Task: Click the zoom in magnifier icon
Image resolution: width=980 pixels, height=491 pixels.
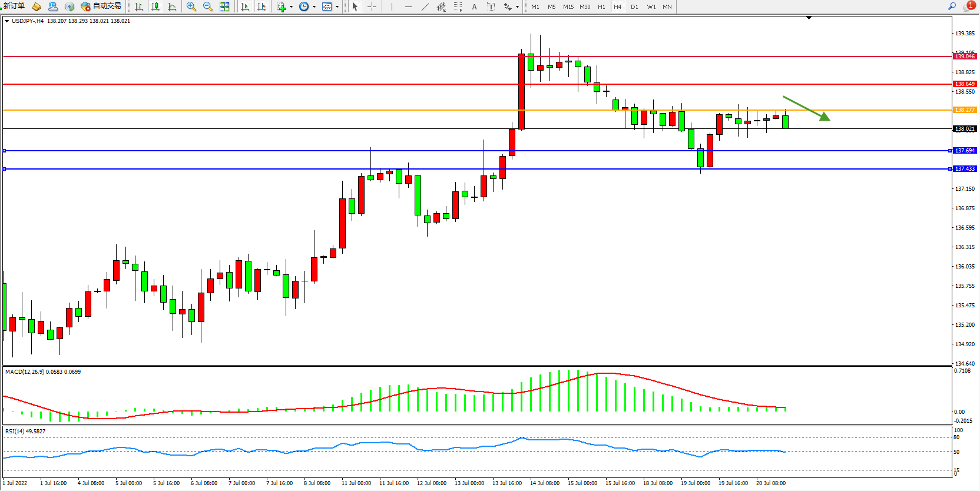Action: 191,6
